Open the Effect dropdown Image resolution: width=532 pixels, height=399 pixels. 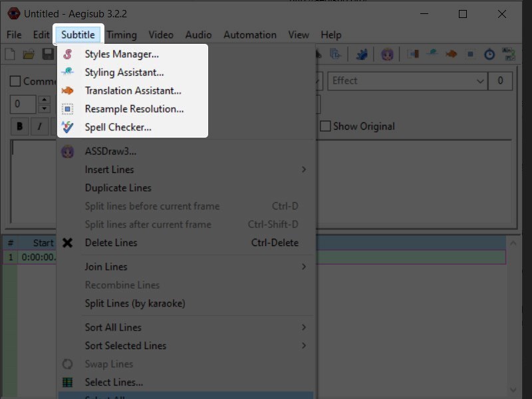coord(480,81)
